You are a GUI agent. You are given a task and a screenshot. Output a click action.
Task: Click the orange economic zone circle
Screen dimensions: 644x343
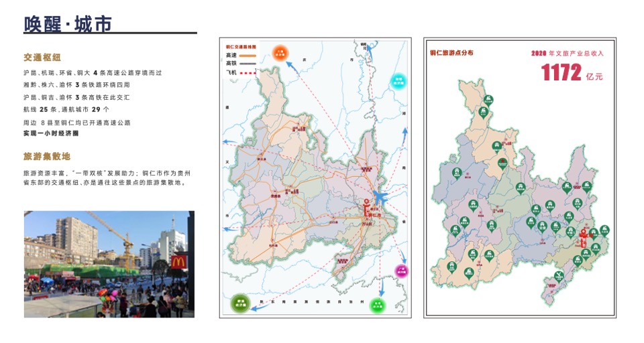click(x=280, y=53)
